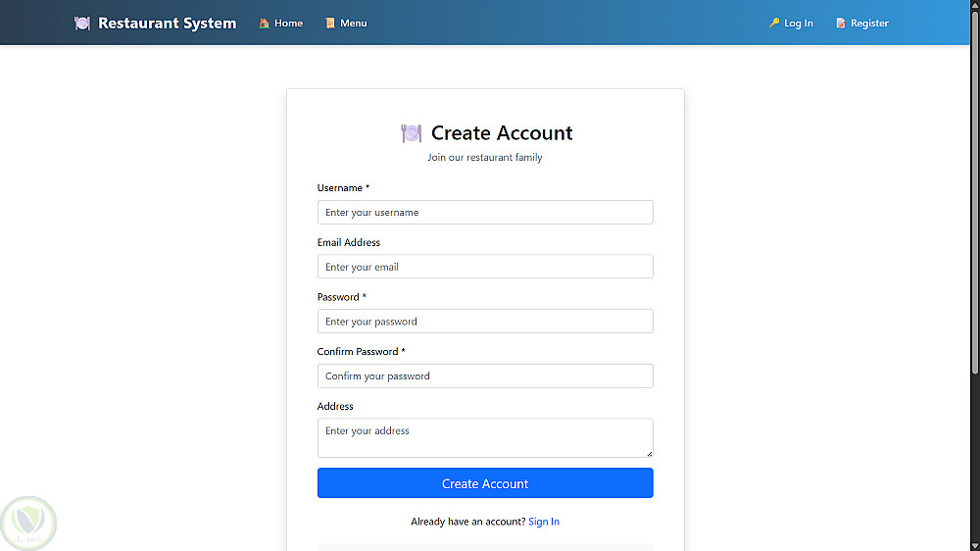The height and width of the screenshot is (551, 980).
Task: Open the Menu navigation item
Action: coord(354,24)
